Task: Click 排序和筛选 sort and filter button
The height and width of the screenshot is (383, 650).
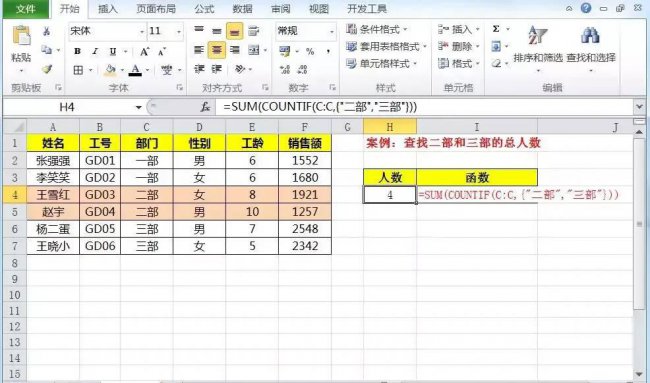Action: (538, 48)
